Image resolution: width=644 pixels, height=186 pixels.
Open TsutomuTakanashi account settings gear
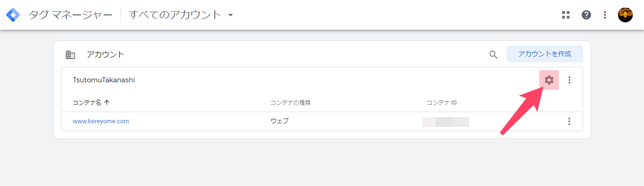point(549,80)
